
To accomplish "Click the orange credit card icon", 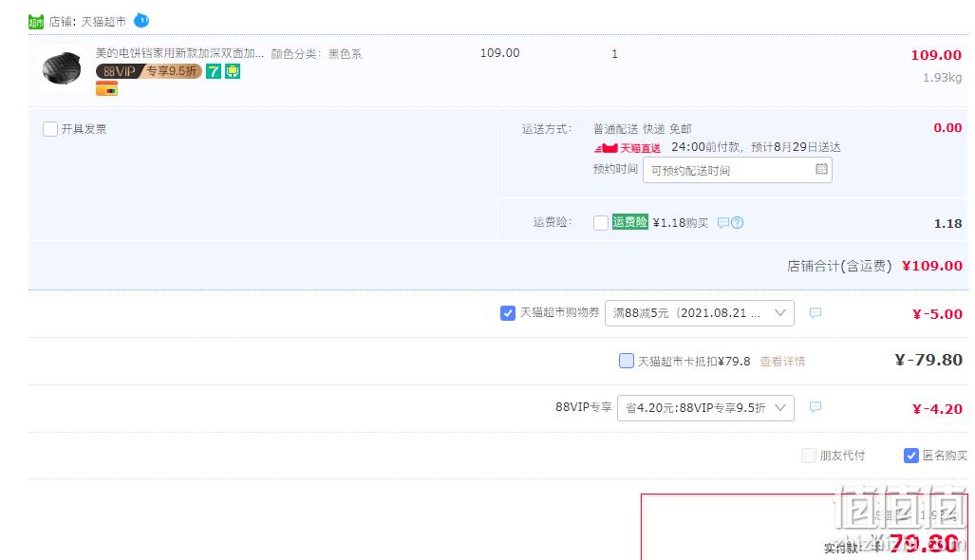I will [x=106, y=89].
